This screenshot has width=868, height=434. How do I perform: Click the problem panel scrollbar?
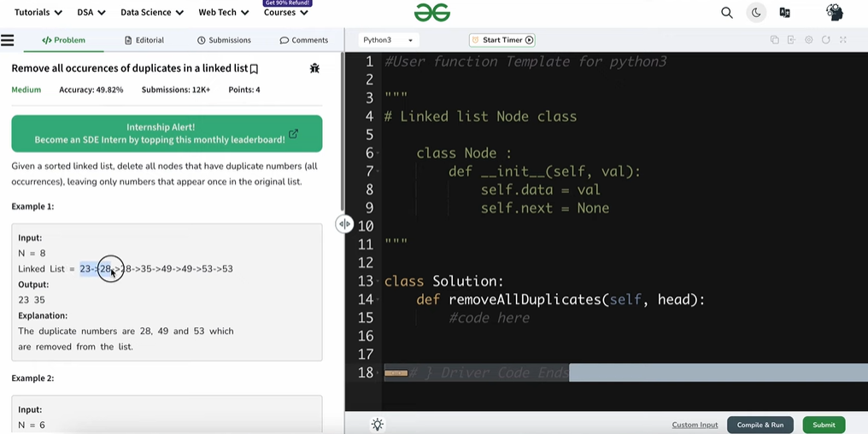[342, 130]
